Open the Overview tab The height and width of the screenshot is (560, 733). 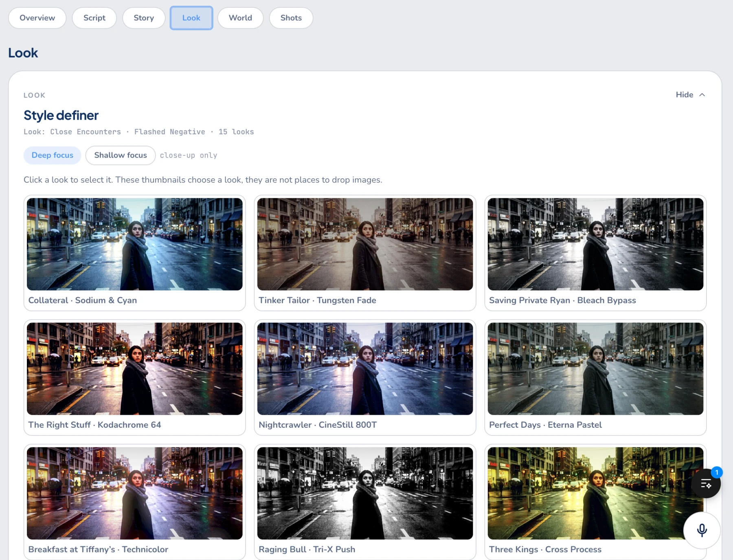pos(37,18)
